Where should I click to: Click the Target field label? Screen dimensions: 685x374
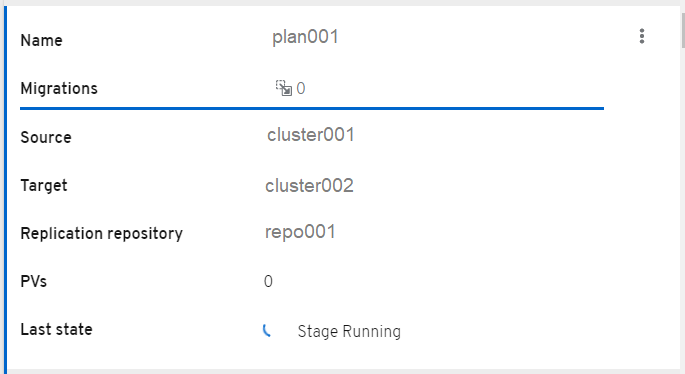point(44,186)
